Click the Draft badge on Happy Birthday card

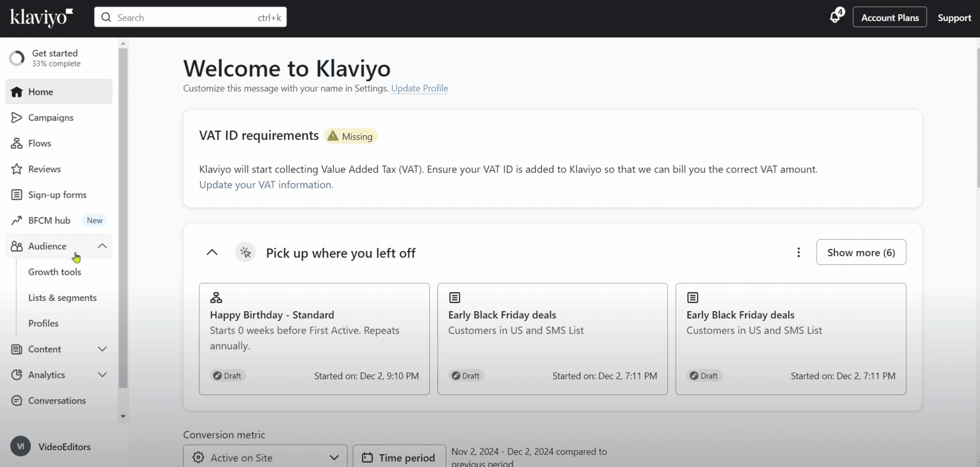click(228, 375)
